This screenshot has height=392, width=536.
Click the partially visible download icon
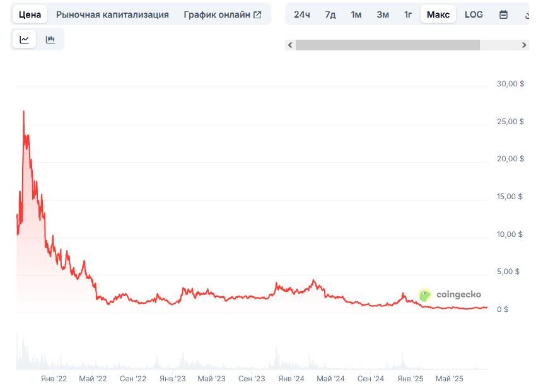coord(527,14)
